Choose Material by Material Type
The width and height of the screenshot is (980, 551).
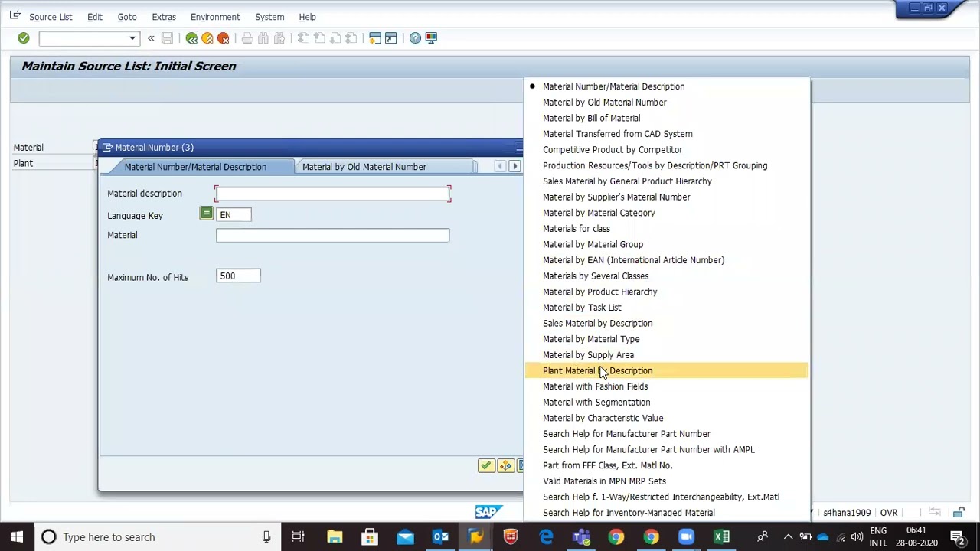tap(591, 339)
